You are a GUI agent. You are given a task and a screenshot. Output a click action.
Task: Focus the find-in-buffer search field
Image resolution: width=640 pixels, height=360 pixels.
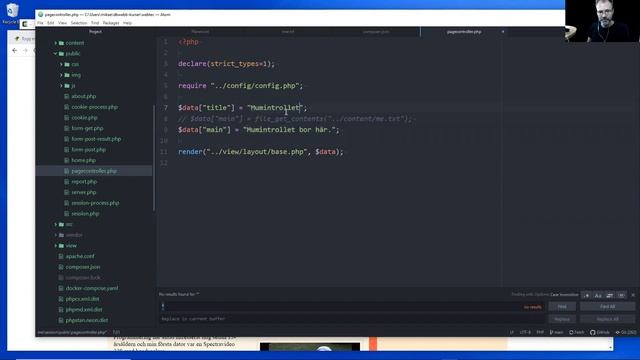pyautogui.click(x=351, y=307)
